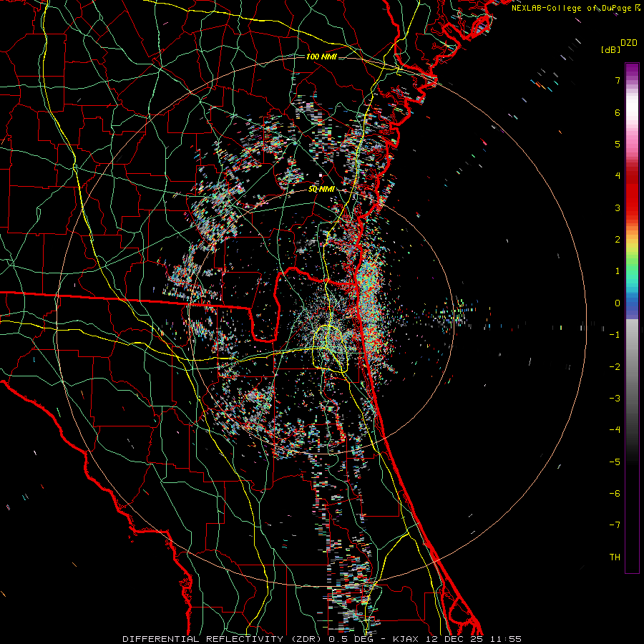Select the -2 value on the scale
Image resolution: width=644 pixels, height=644 pixels.
point(615,367)
